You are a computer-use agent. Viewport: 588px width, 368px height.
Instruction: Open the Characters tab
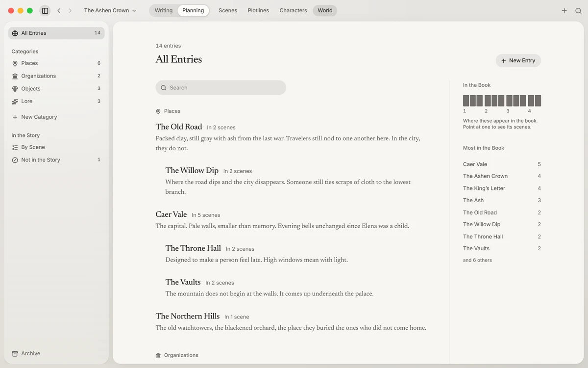[x=293, y=10]
